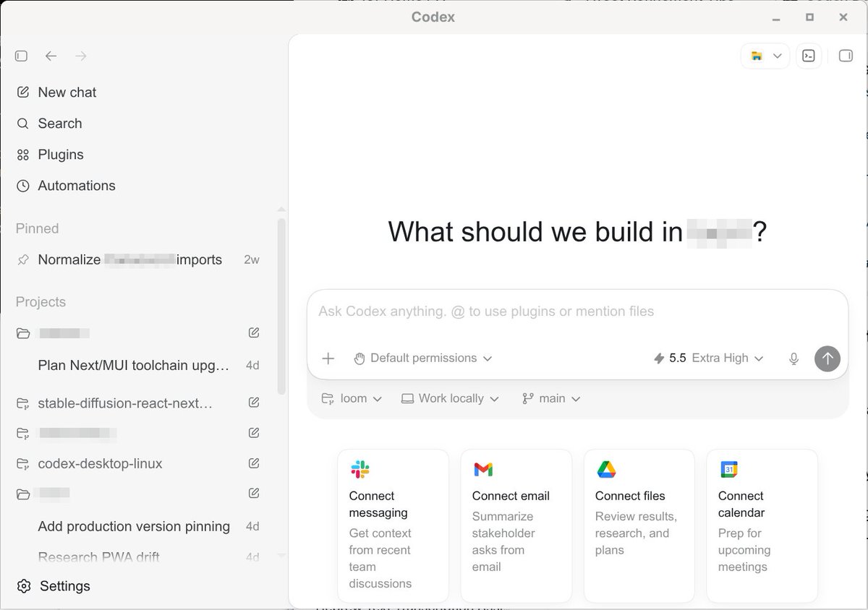Open the Default permissions dropdown
The width and height of the screenshot is (868, 610).
[x=423, y=358]
